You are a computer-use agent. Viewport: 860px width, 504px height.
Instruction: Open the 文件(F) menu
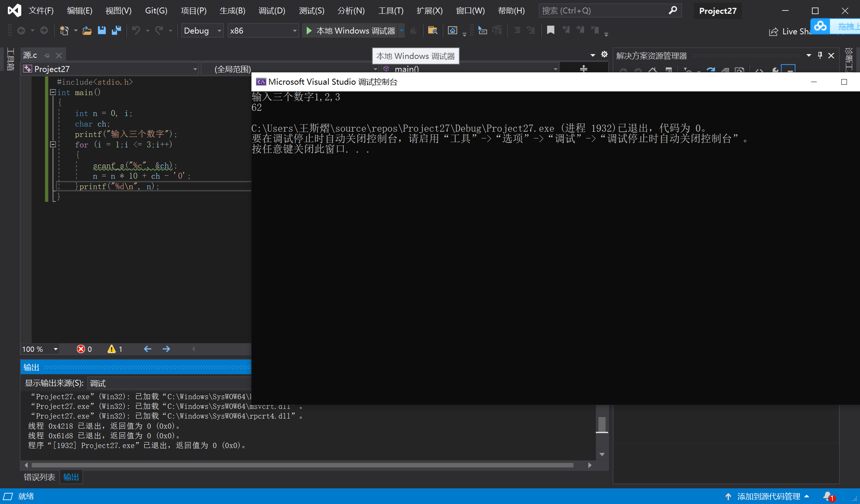click(41, 10)
